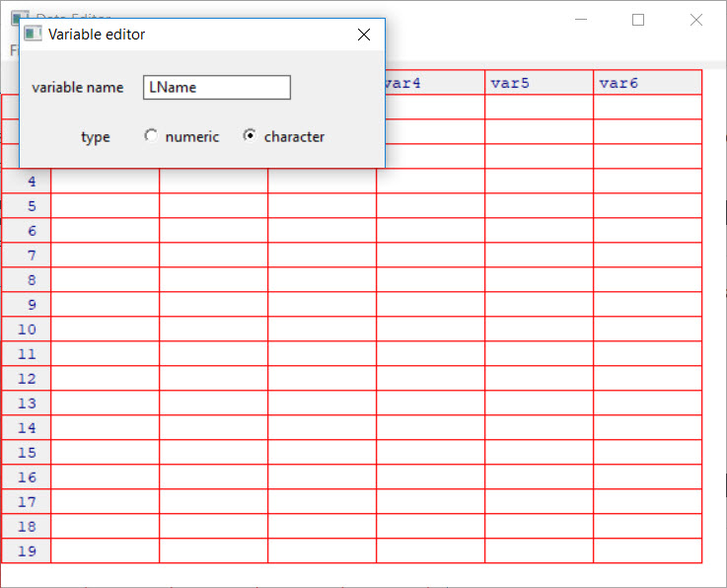Select the character type radio button
This screenshot has width=727, height=588.
coord(250,136)
